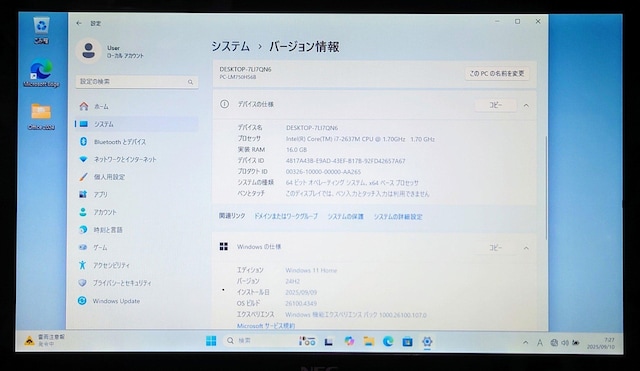The image size is (640, 371).
Task: Open network status in the system tray
Action: click(554, 343)
